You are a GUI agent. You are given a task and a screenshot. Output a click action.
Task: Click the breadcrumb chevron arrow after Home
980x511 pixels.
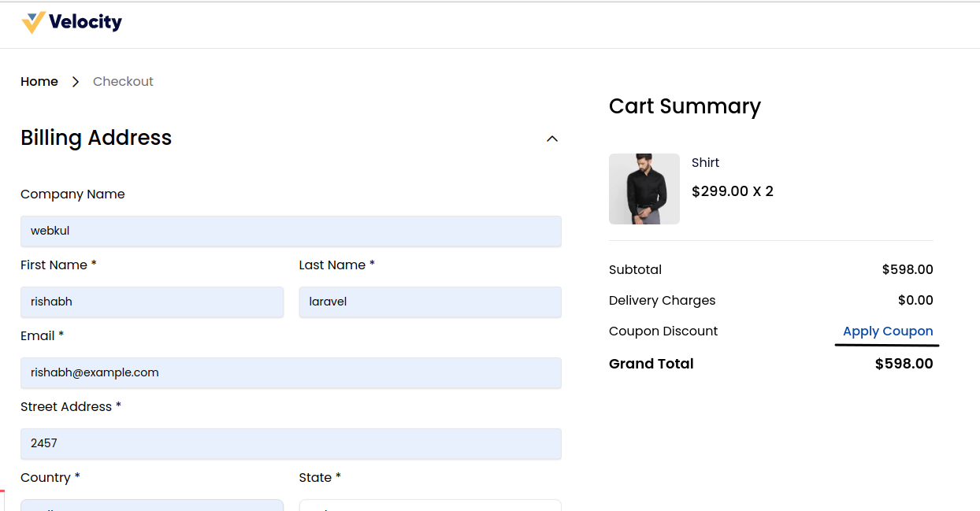75,81
